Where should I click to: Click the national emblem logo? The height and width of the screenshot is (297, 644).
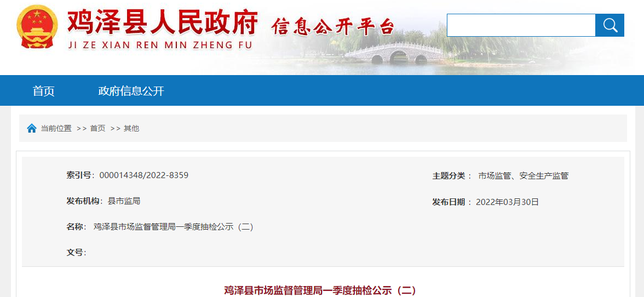click(37, 27)
